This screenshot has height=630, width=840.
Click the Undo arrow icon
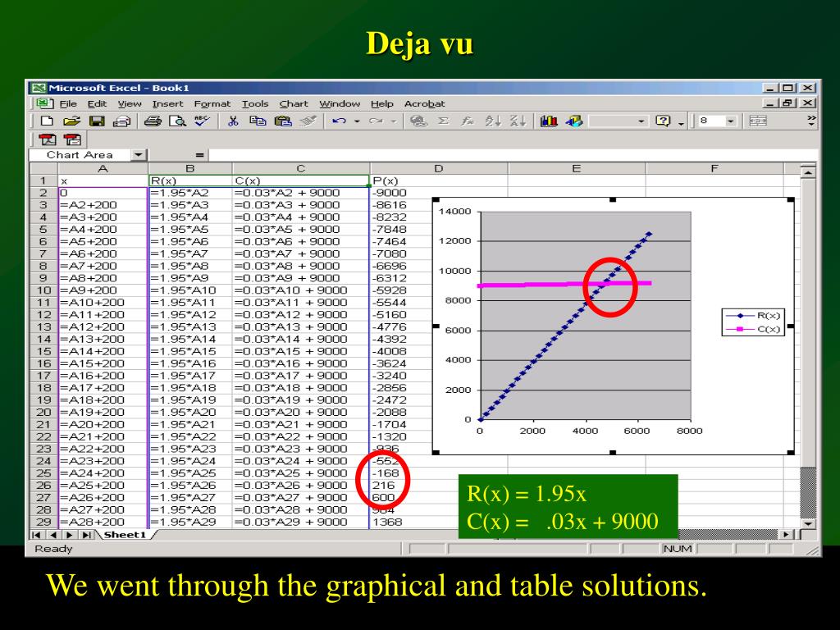tap(339, 122)
